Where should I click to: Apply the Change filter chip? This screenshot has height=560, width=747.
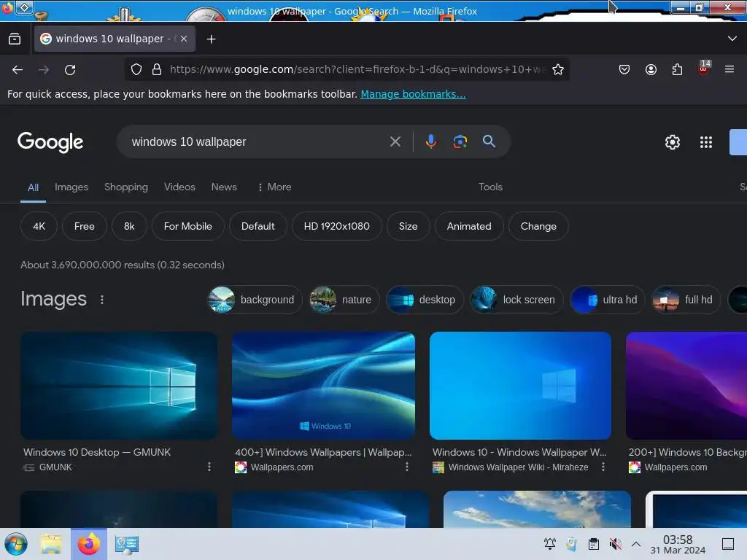[538, 226]
